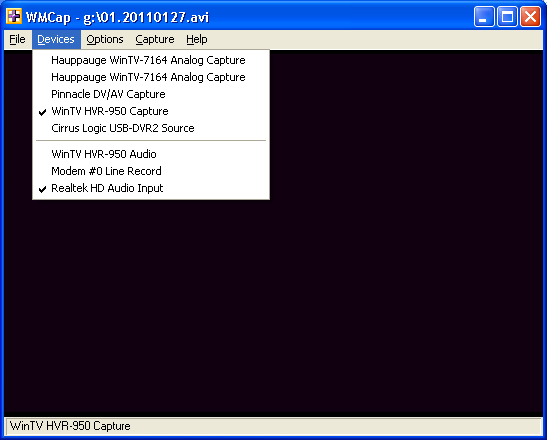Close the open Devices menu
547x440 pixels.
(56, 39)
